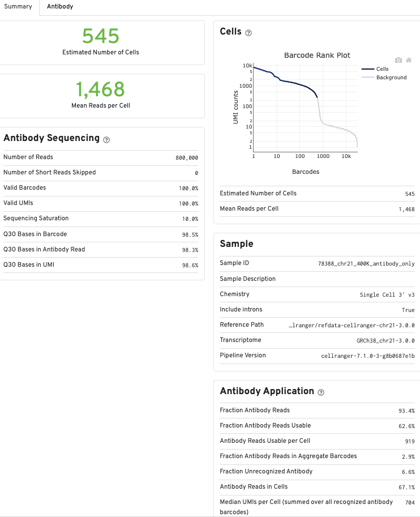The image size is (420, 517).
Task: Click the 545 Estimated Number of Cells value
Action: click(x=101, y=36)
